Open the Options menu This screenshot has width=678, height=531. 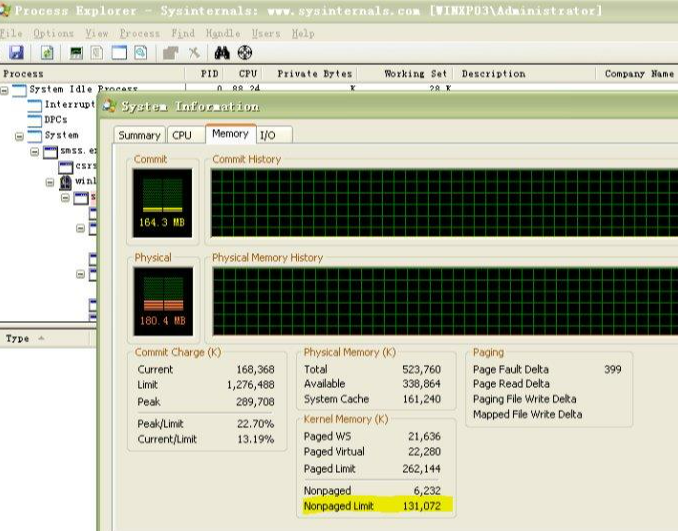[x=54, y=33]
